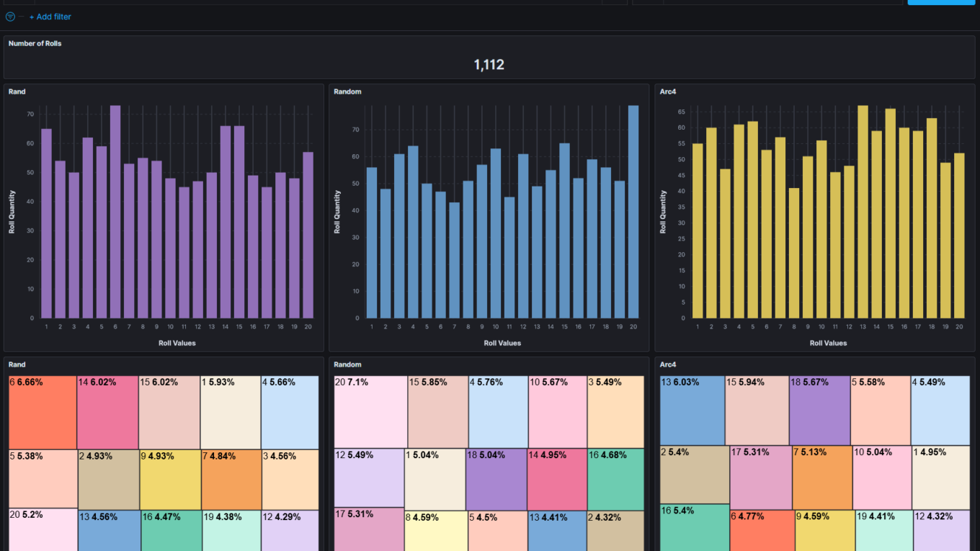980x551 pixels.
Task: Select the 3 4.56% cell in Rand treemap
Action: point(290,480)
